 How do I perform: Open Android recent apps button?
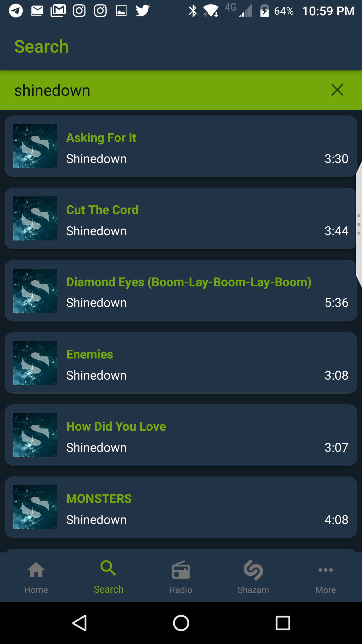(x=283, y=623)
